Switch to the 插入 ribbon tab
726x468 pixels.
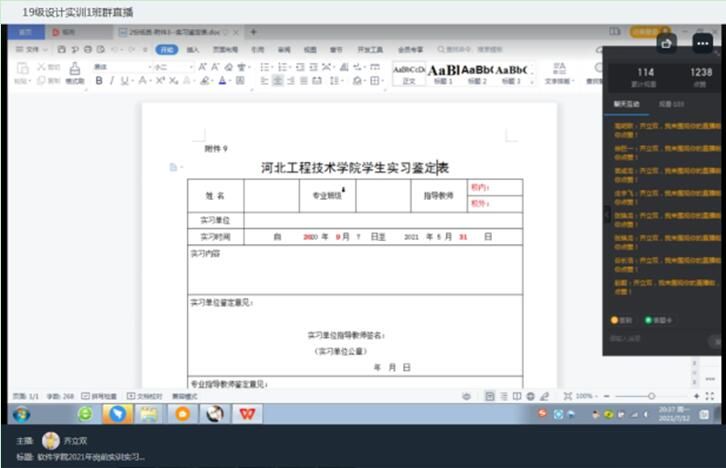click(x=192, y=49)
